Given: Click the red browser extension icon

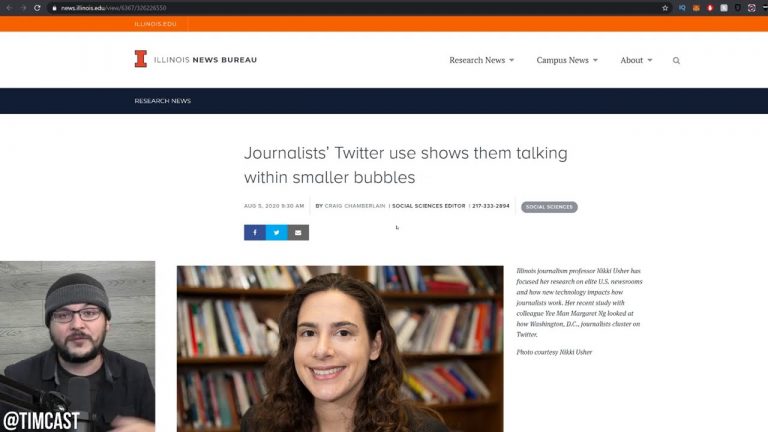Looking at the screenshot, I should (x=710, y=8).
